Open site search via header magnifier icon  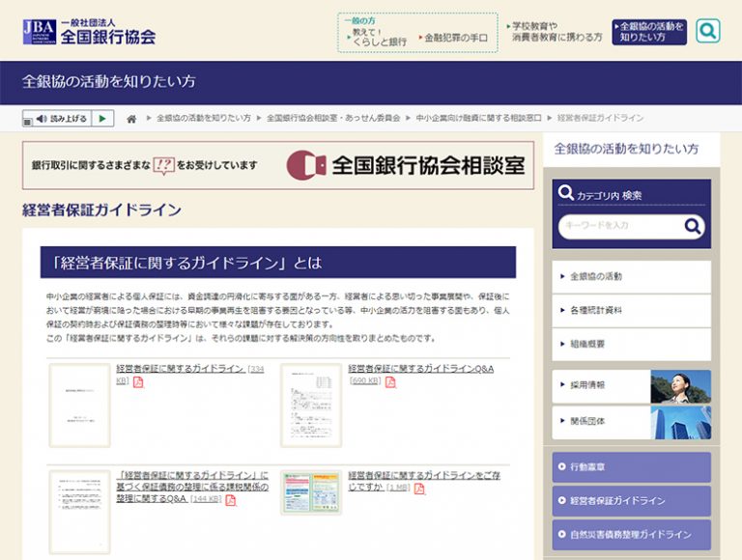click(707, 31)
